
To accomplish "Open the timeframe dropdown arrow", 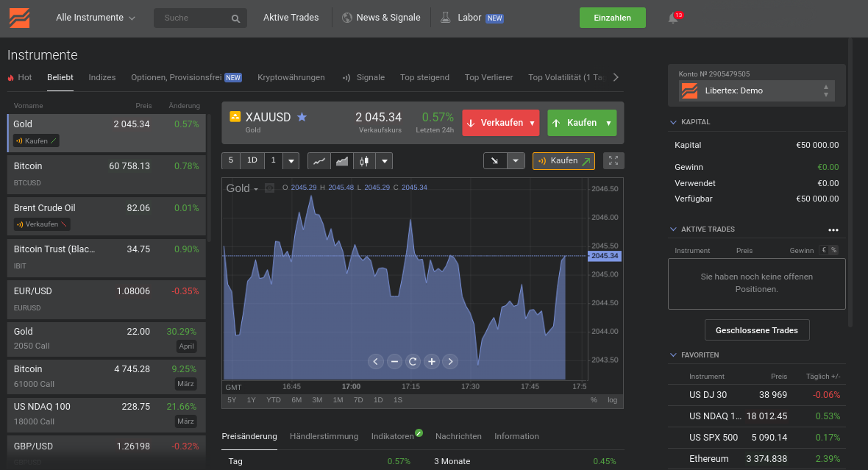I will [291, 161].
